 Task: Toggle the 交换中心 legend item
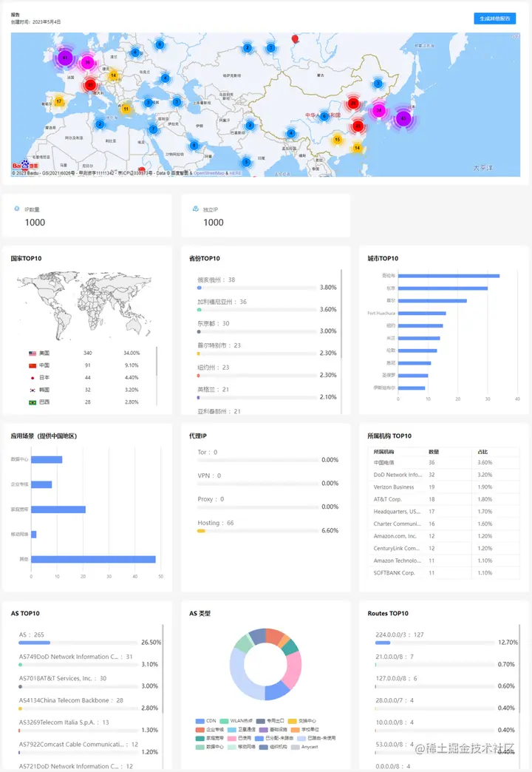click(x=302, y=721)
